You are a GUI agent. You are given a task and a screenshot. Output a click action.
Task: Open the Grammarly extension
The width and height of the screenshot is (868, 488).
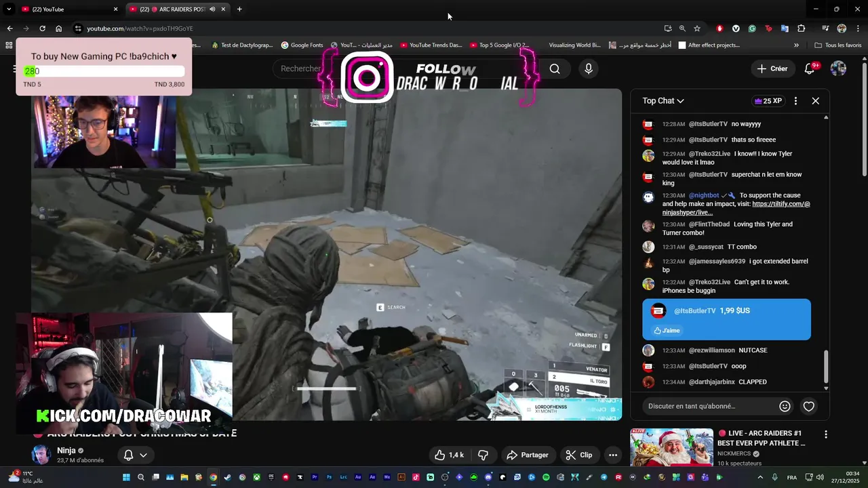pyautogui.click(x=752, y=28)
